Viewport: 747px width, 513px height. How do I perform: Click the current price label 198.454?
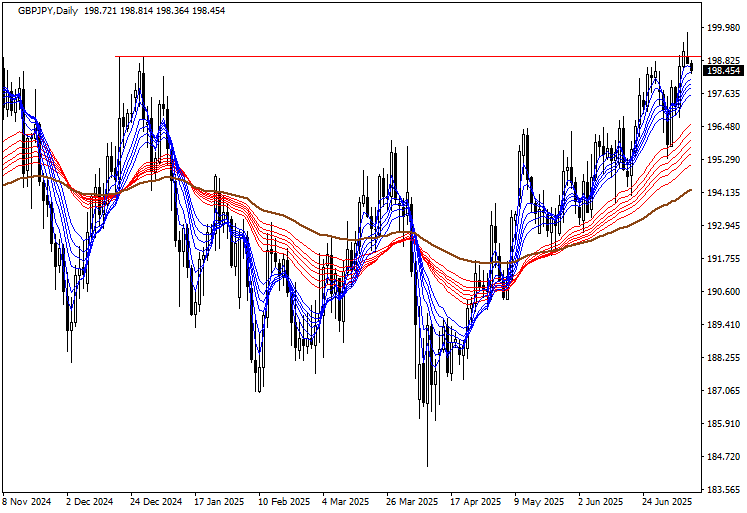pyautogui.click(x=724, y=71)
